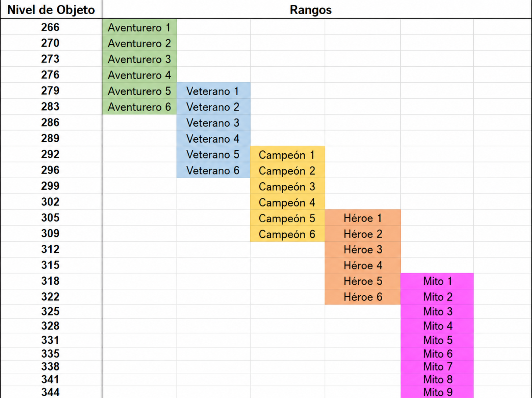This screenshot has width=532, height=398.
Task: Click the Campeón 3 cell
Action: [287, 186]
